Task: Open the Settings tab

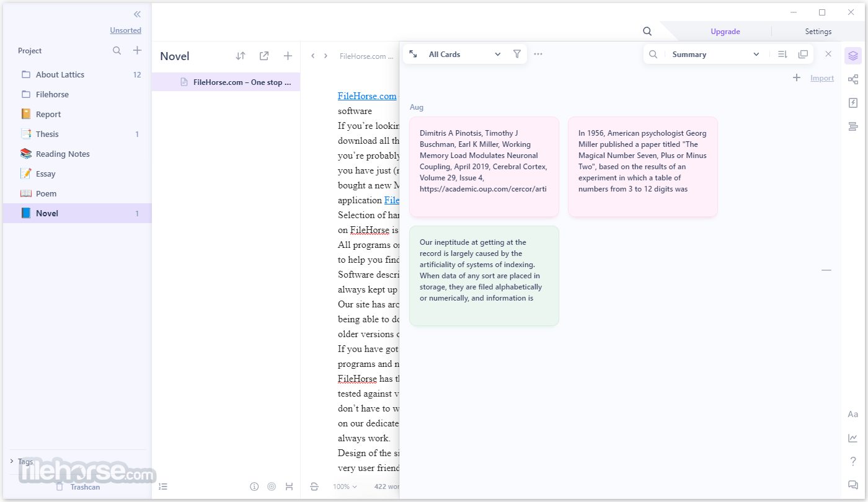Action: 818,32
